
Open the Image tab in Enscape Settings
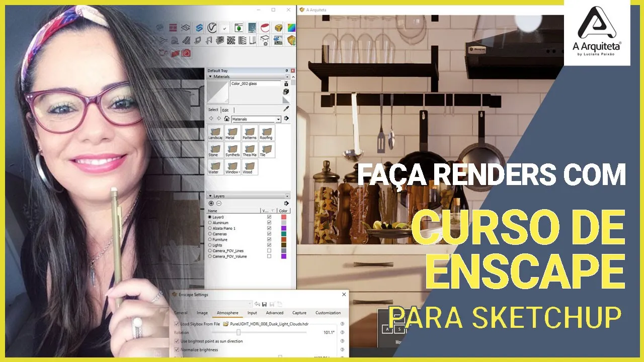tap(202, 313)
